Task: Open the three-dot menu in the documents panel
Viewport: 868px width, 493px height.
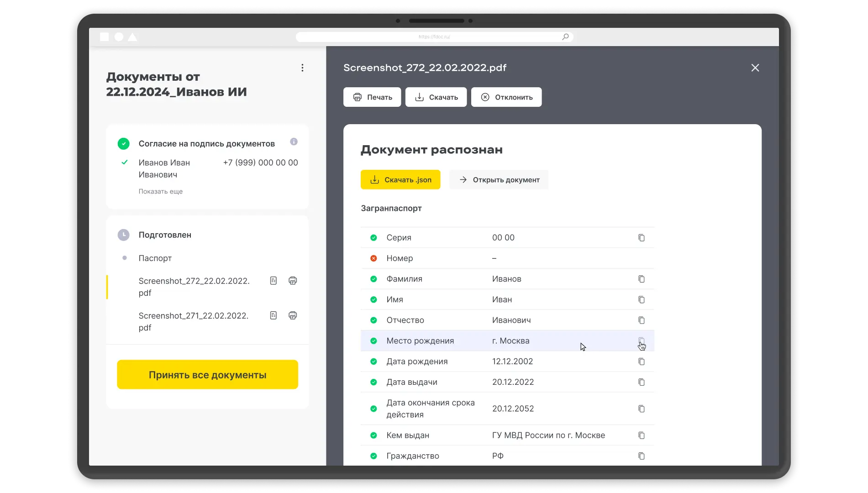Action: [x=302, y=67]
